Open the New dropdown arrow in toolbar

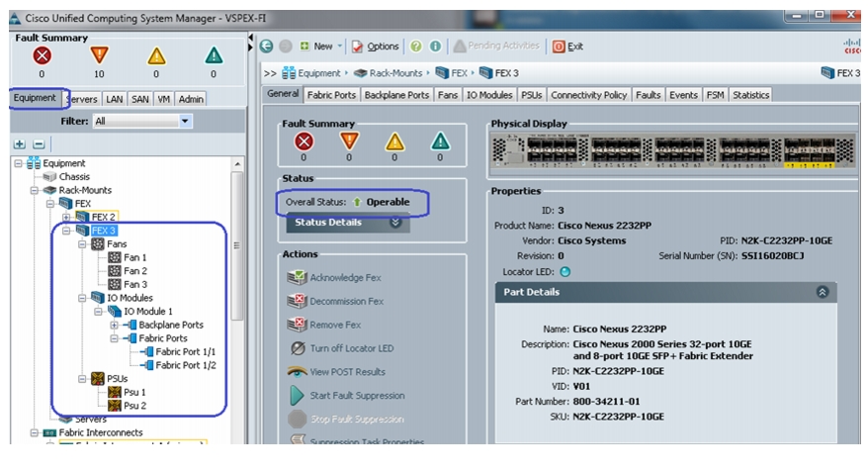(x=340, y=47)
